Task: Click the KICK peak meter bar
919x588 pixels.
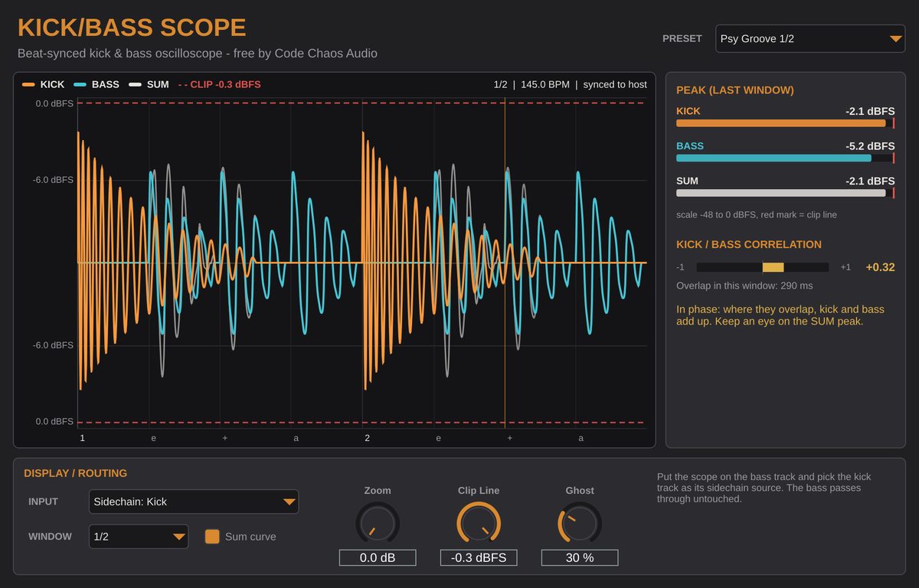Action: (x=785, y=122)
